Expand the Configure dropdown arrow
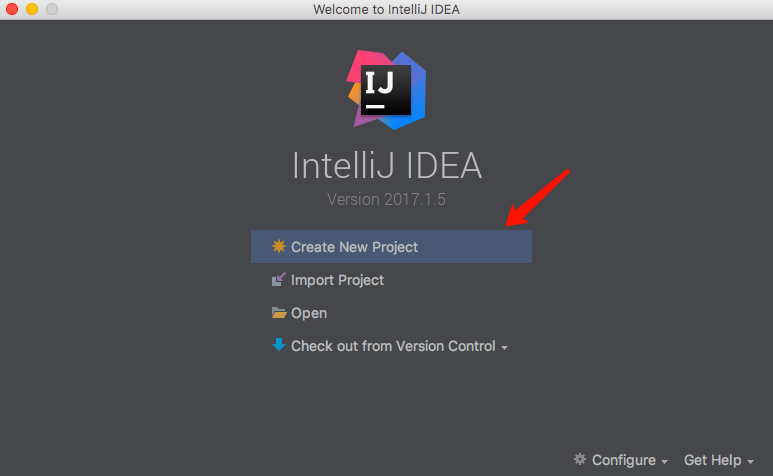Image resolution: width=773 pixels, height=476 pixels. 664,462
